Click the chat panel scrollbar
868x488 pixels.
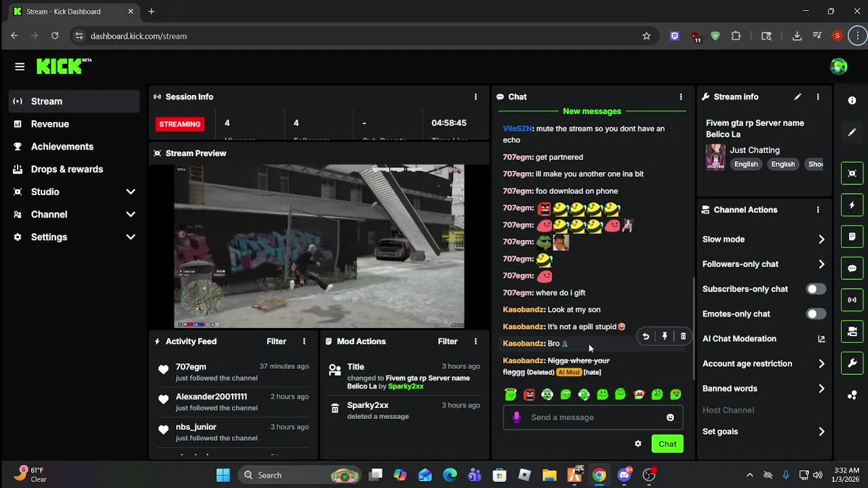693,328
